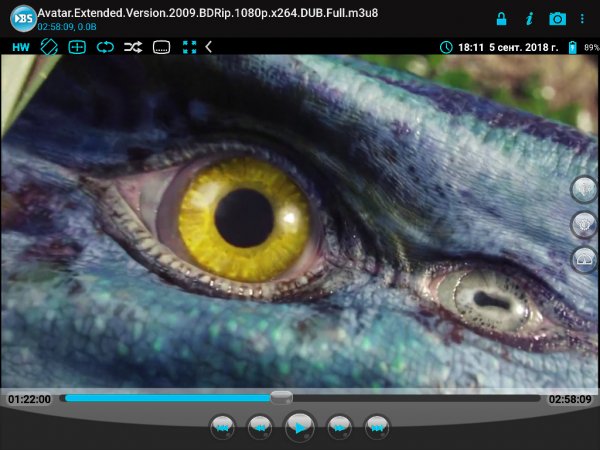The image size is (600, 450).
Task: Tap the elapsed time 01:22:00
Action: point(29,399)
